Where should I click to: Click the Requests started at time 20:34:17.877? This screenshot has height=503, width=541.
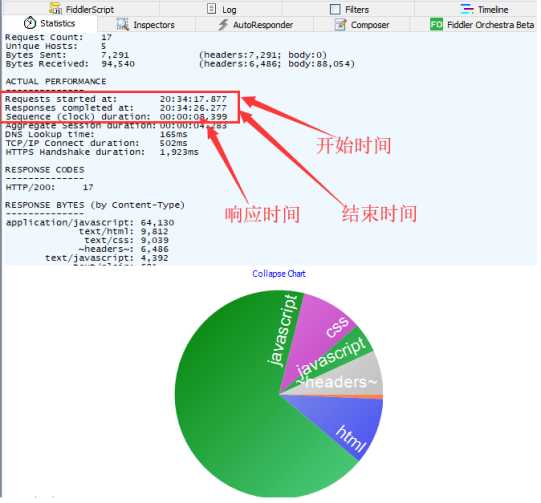pyautogui.click(x=193, y=99)
